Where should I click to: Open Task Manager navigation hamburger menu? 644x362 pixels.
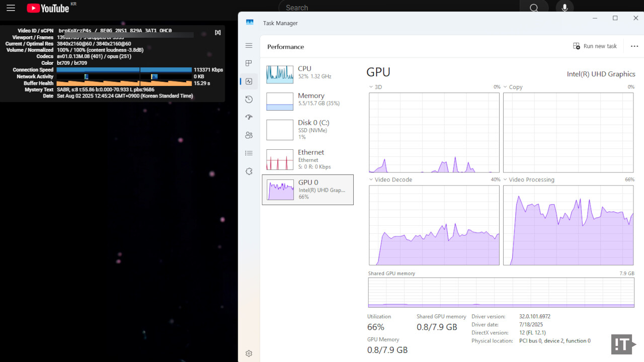[x=249, y=46]
